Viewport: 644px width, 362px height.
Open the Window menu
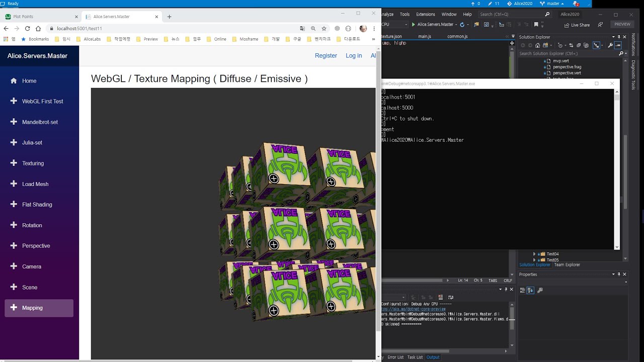pyautogui.click(x=449, y=14)
